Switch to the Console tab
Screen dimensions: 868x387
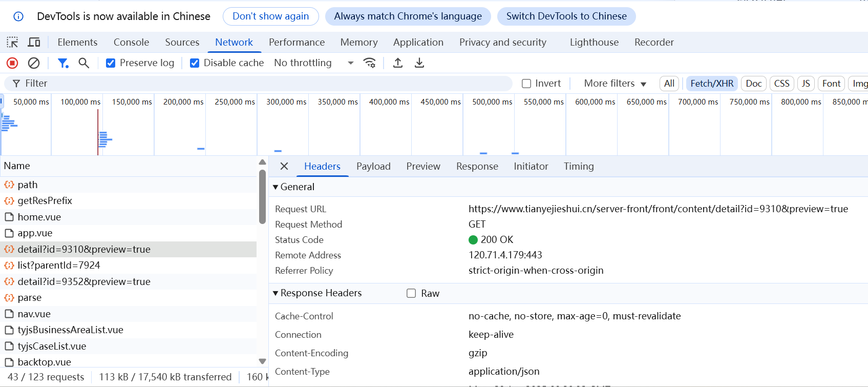(131, 43)
